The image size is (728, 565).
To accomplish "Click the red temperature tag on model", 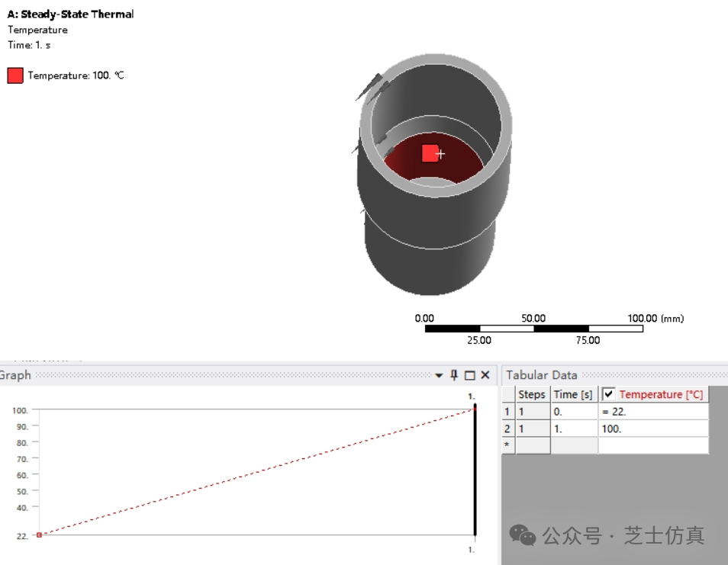I will pyautogui.click(x=430, y=153).
